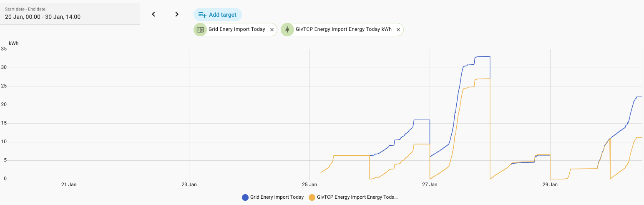The width and height of the screenshot is (644, 205).
Task: Open the Start date - End date picker
Action: point(70,14)
